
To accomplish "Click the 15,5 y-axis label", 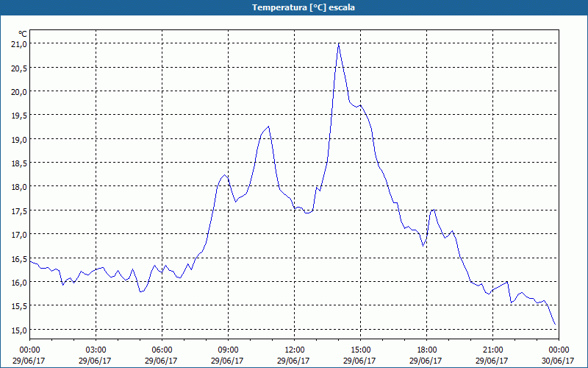I will [19, 306].
